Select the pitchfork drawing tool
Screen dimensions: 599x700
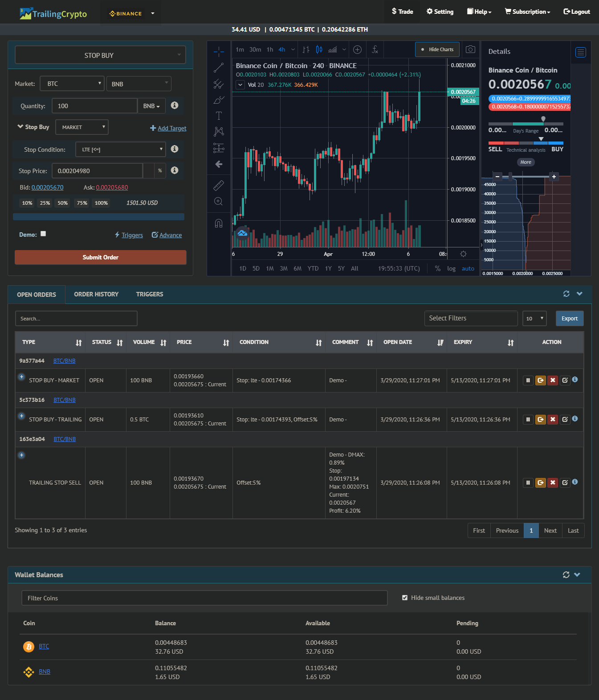pos(219,84)
